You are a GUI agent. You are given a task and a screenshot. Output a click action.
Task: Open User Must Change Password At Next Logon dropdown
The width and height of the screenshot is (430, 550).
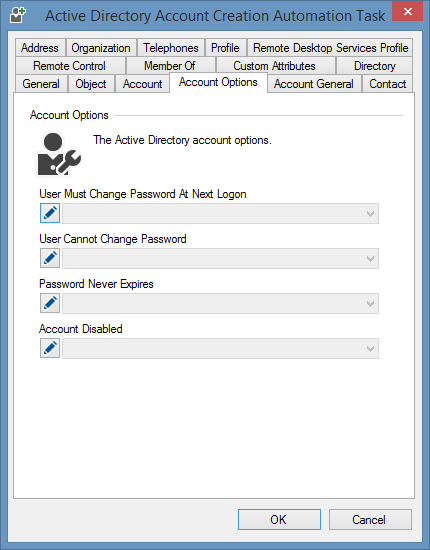click(x=220, y=213)
